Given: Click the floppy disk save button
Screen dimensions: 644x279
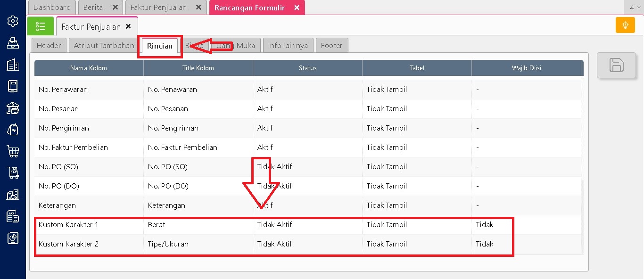Looking at the screenshot, I should tap(617, 65).
